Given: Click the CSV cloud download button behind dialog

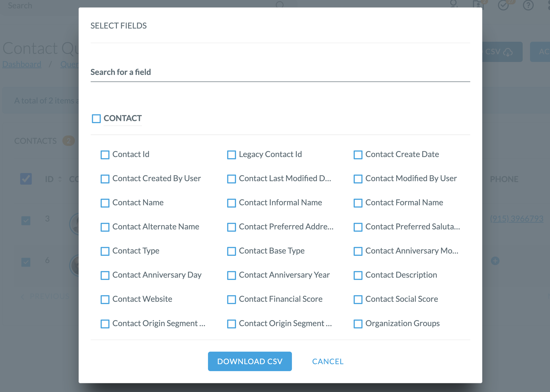Looking at the screenshot, I should [502, 52].
